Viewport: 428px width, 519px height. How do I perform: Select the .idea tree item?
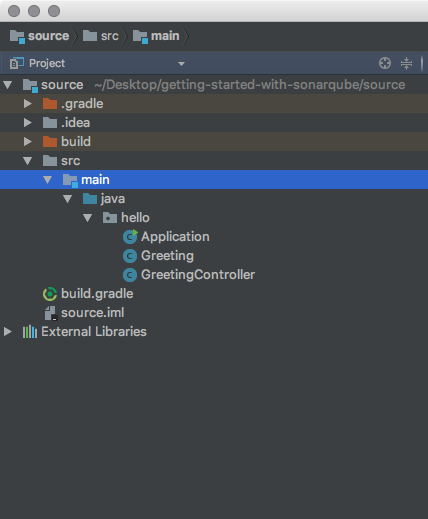click(214, 123)
